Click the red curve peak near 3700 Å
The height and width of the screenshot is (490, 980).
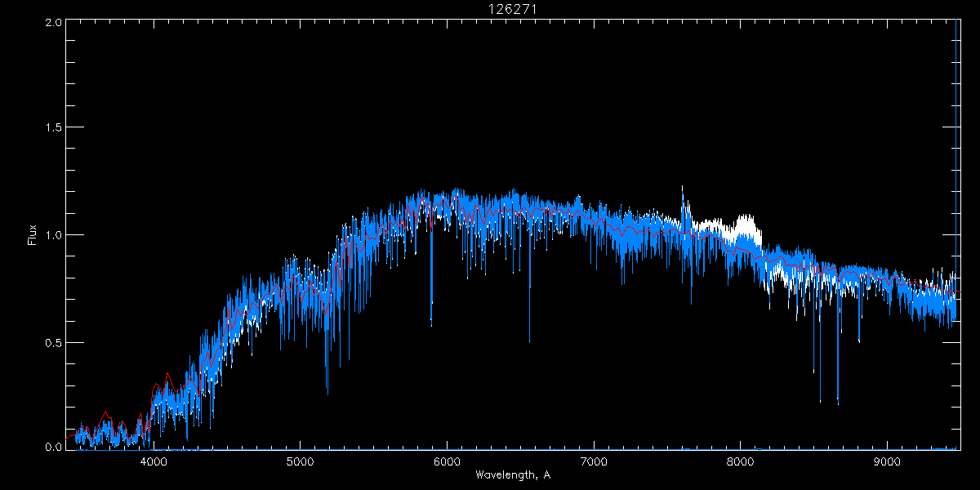point(105,413)
